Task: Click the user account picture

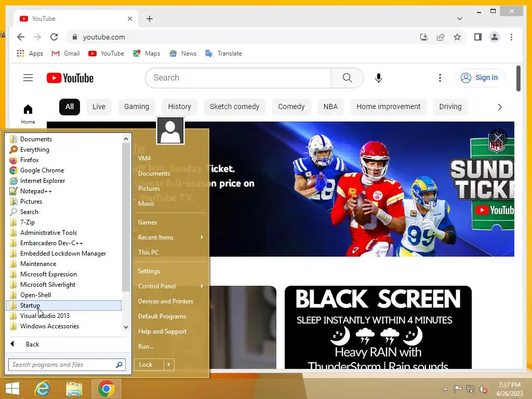Action: [170, 130]
